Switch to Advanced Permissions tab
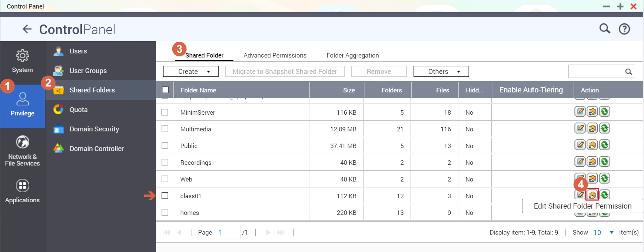Image resolution: width=644 pixels, height=252 pixels. click(275, 55)
